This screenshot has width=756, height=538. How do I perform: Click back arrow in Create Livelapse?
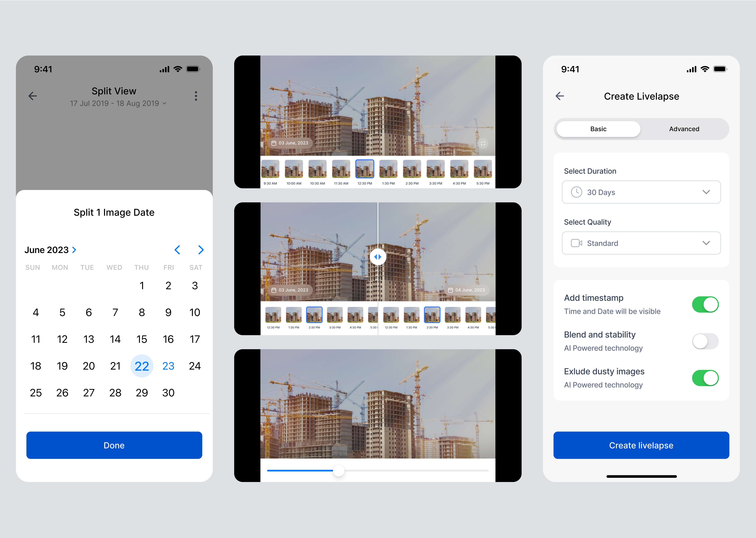[x=560, y=96]
